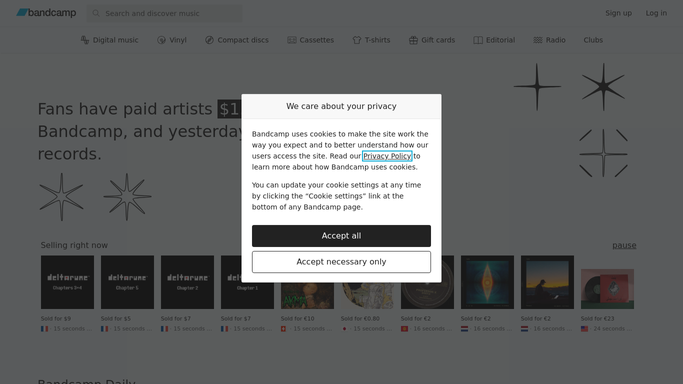Click the US flag under €23 sale

(x=585, y=329)
